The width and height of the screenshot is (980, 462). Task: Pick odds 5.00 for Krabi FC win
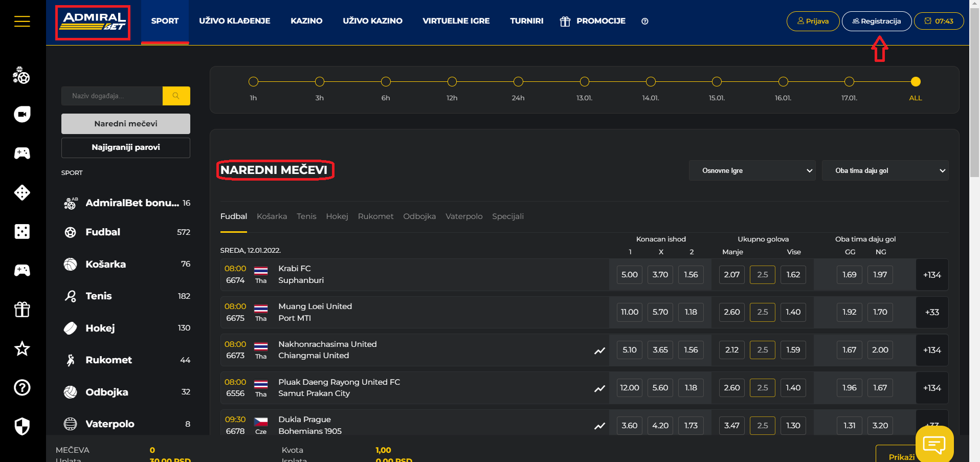click(x=630, y=275)
